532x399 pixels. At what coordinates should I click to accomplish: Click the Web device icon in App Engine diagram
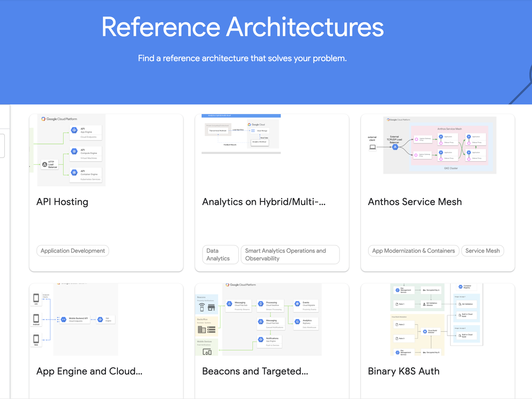tap(36, 339)
